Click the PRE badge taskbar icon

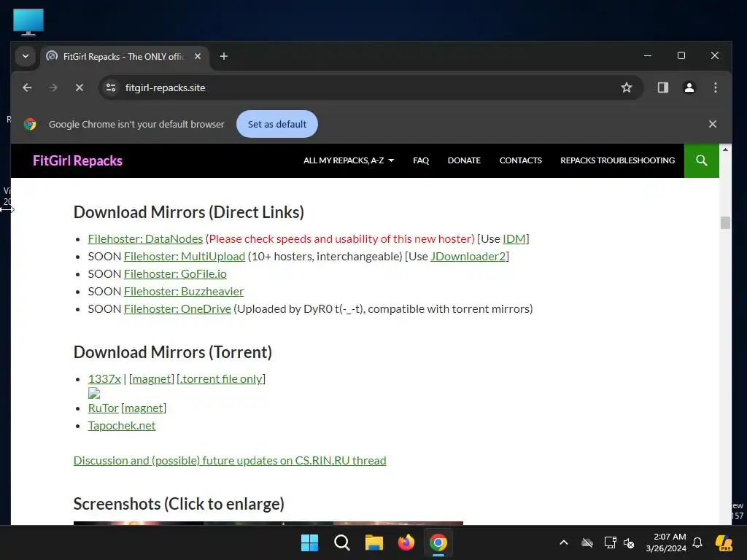coord(724,542)
